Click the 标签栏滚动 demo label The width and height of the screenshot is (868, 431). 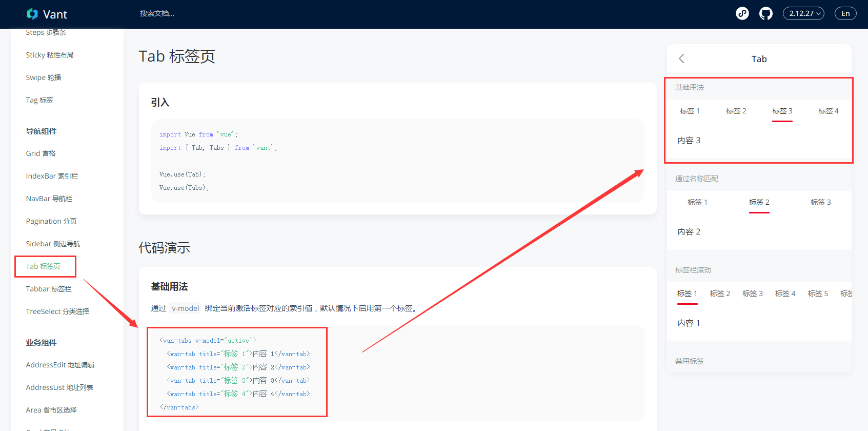693,270
